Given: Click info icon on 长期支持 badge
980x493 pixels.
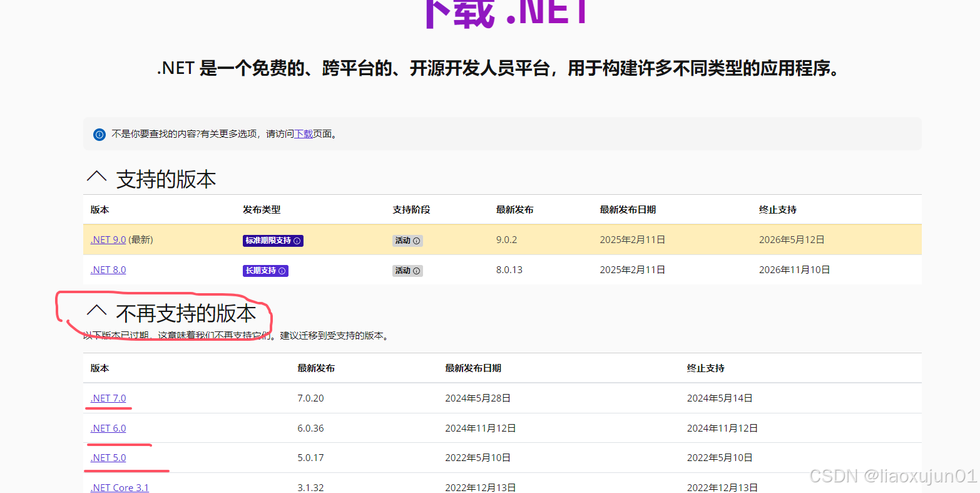Looking at the screenshot, I should tap(282, 271).
